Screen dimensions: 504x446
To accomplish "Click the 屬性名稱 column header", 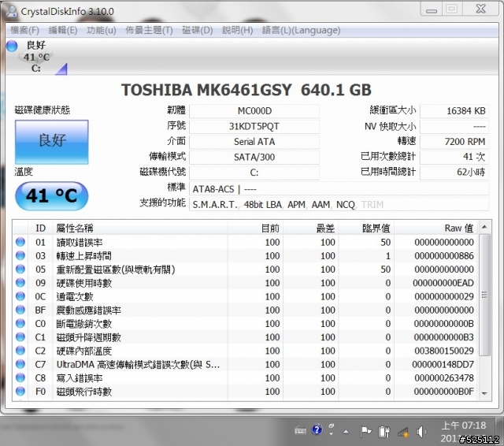I will pos(140,228).
